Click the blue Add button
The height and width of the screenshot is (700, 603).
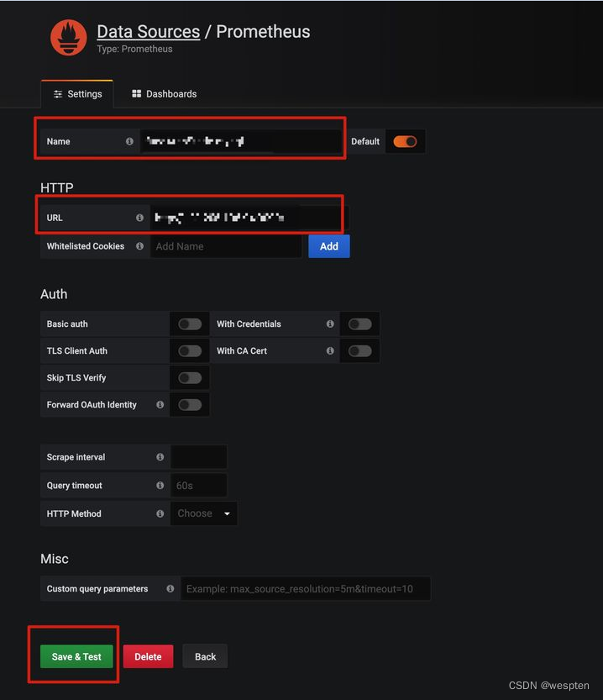[x=329, y=246]
